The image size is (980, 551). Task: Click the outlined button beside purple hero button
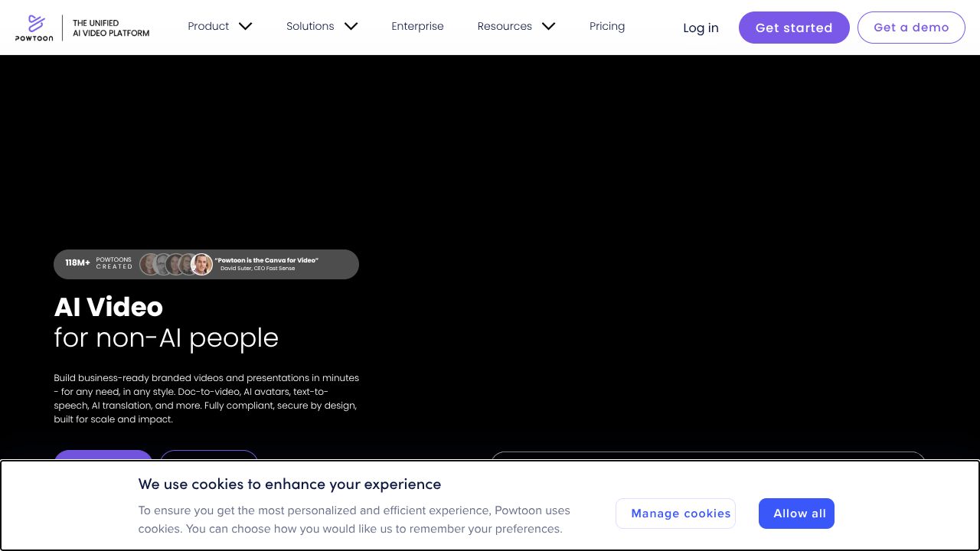tap(208, 456)
